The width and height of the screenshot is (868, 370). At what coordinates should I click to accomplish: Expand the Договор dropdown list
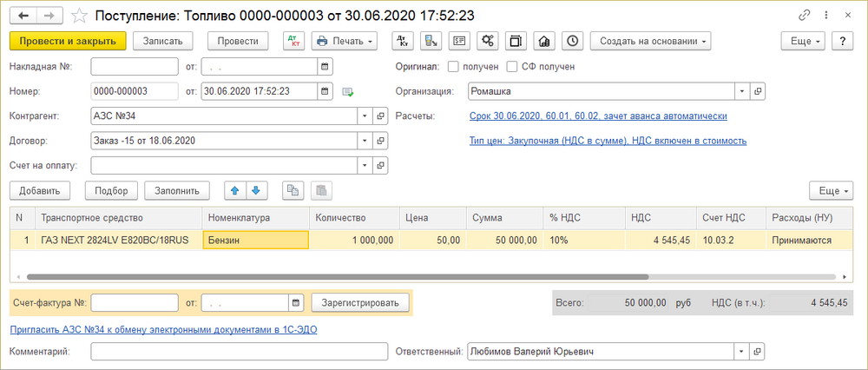pos(365,141)
